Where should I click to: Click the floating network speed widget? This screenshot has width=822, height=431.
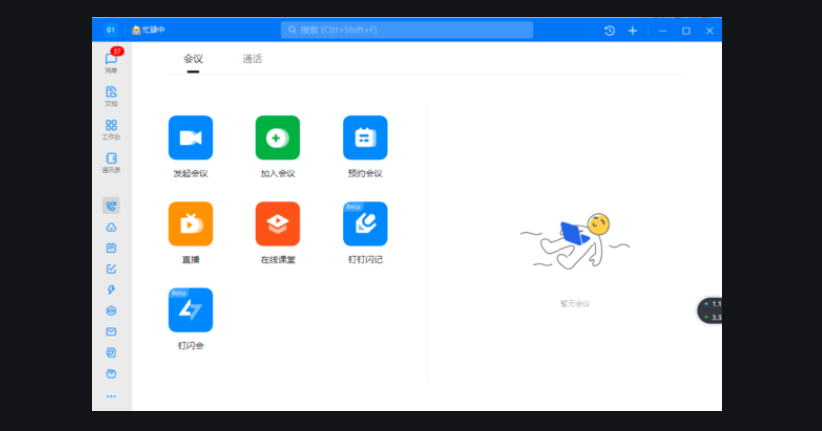click(710, 310)
